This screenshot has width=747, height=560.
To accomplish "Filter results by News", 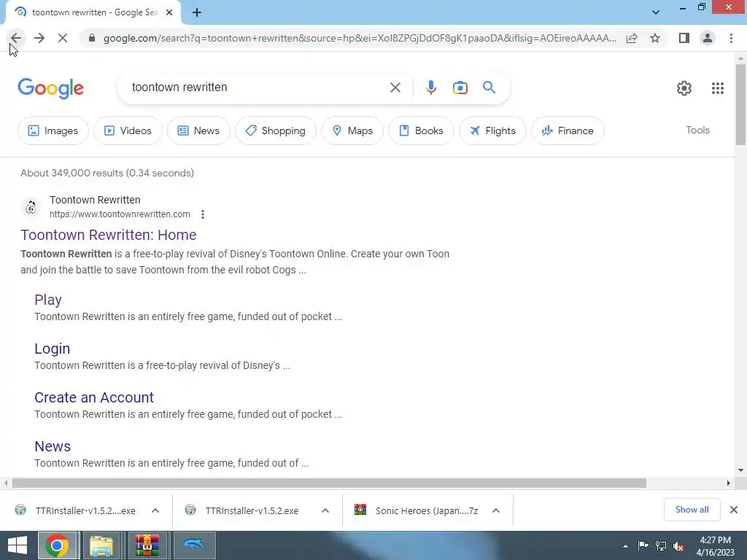I will point(198,131).
